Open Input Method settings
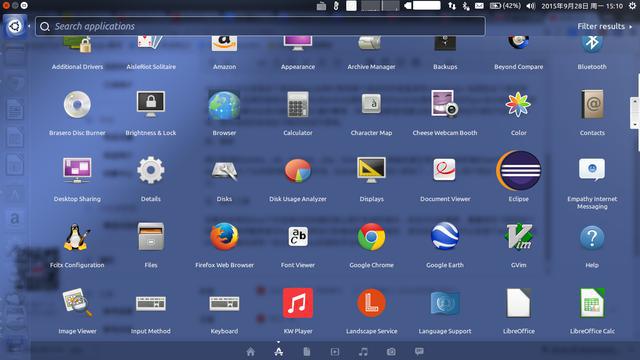Viewport: 640px width, 360px height. tap(151, 304)
